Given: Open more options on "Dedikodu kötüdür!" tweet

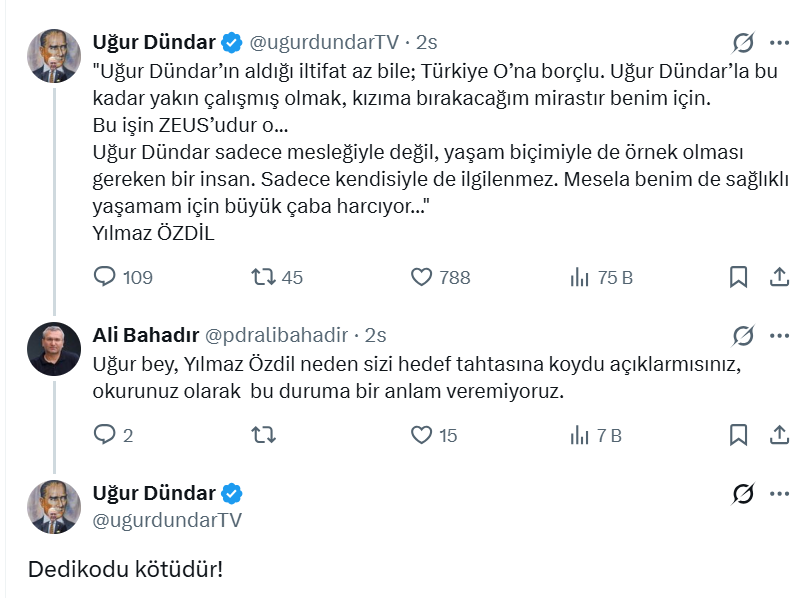Looking at the screenshot, I should pos(779,493).
